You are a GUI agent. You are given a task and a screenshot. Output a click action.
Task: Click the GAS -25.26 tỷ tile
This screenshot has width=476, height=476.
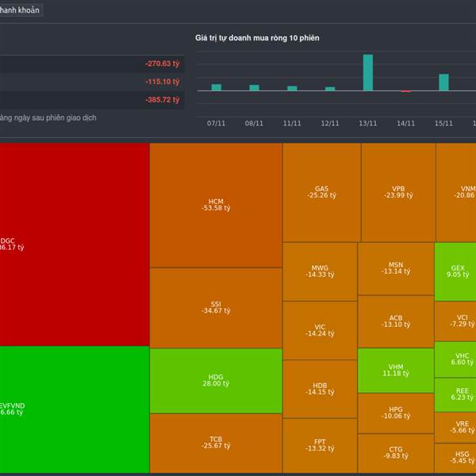(322, 193)
